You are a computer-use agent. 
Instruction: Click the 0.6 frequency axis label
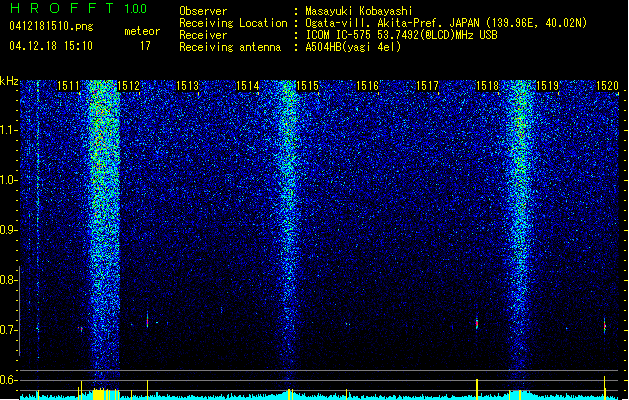tap(8, 380)
